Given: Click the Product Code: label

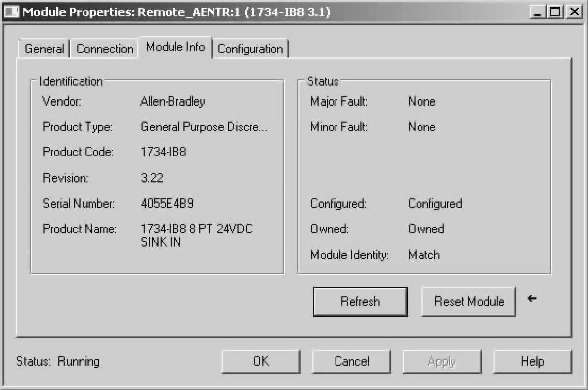Looking at the screenshot, I should [78, 152].
